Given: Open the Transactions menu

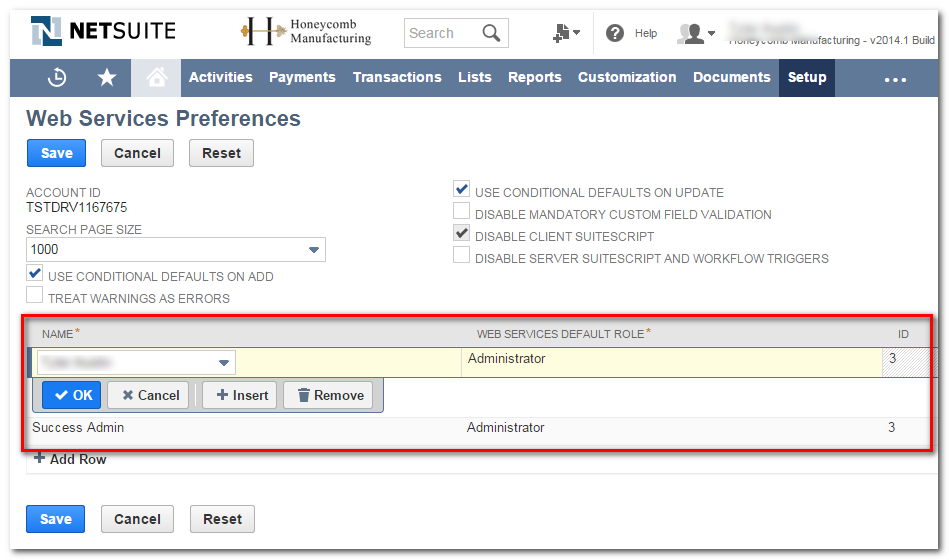Looking at the screenshot, I should pyautogui.click(x=397, y=77).
